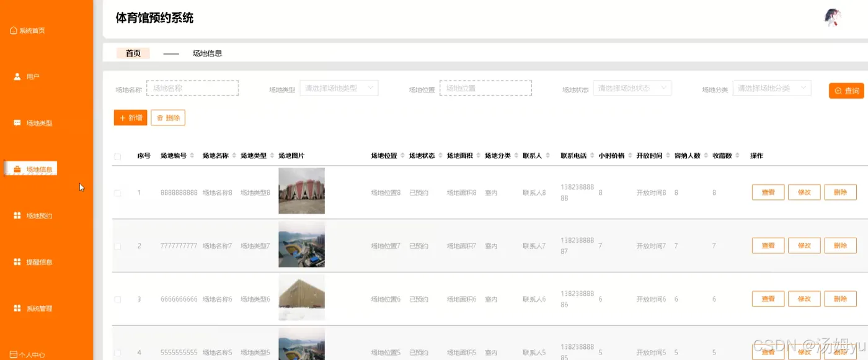Click 删除 for 场地名称6 row

point(840,299)
